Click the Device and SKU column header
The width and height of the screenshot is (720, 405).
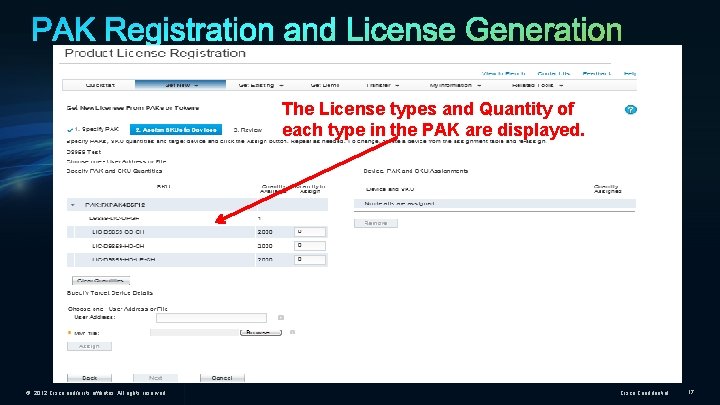(390, 189)
